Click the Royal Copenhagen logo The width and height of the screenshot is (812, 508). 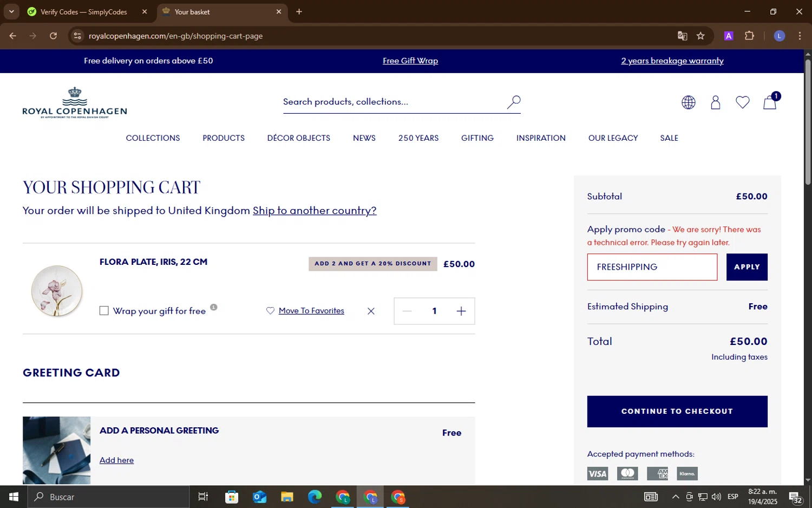coord(75,102)
